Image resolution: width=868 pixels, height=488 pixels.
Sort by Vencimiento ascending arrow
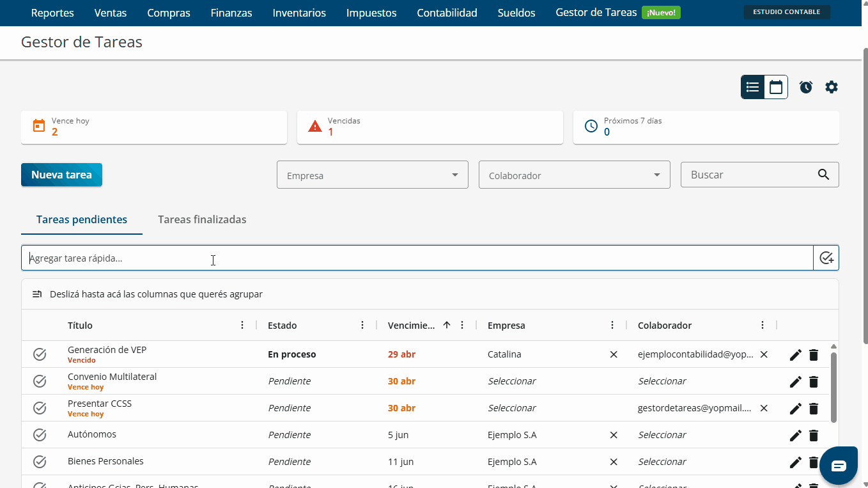pyautogui.click(x=447, y=325)
